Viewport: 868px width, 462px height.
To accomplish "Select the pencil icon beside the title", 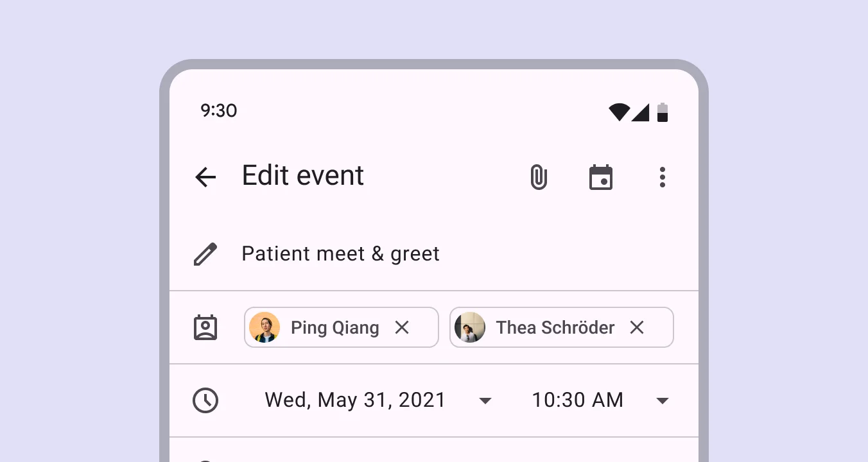I will pyautogui.click(x=205, y=254).
